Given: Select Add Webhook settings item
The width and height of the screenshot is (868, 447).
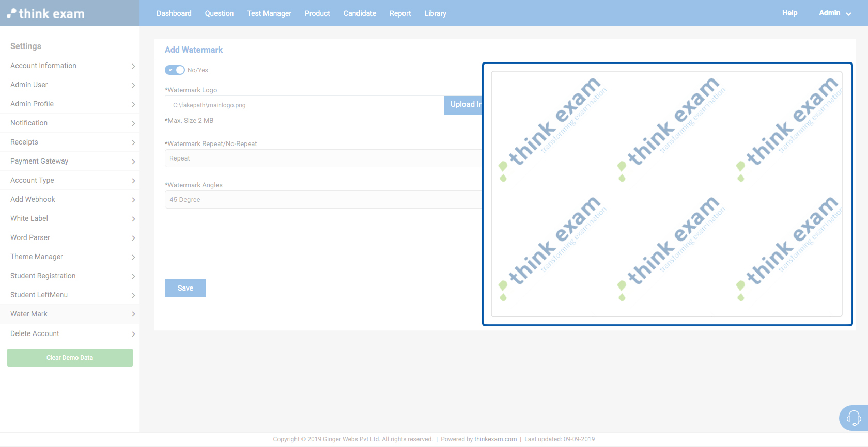Looking at the screenshot, I should [70, 200].
